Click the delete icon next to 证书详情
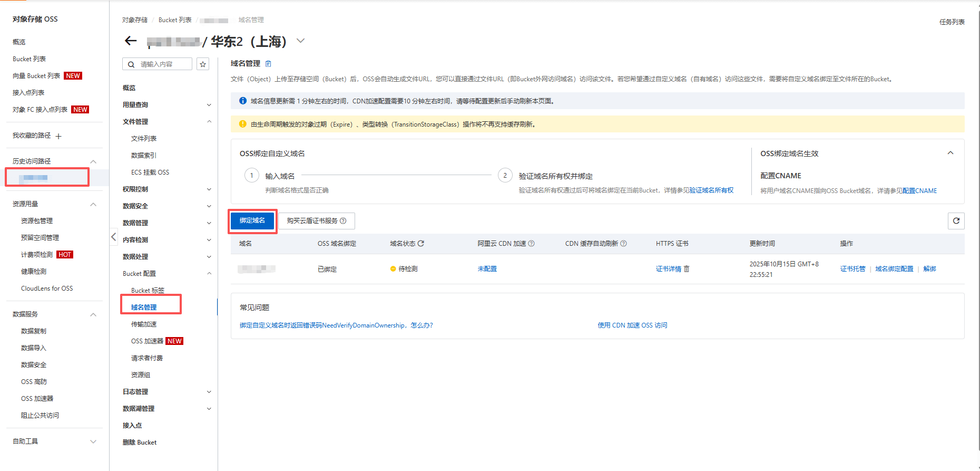980x471 pixels. pos(687,269)
